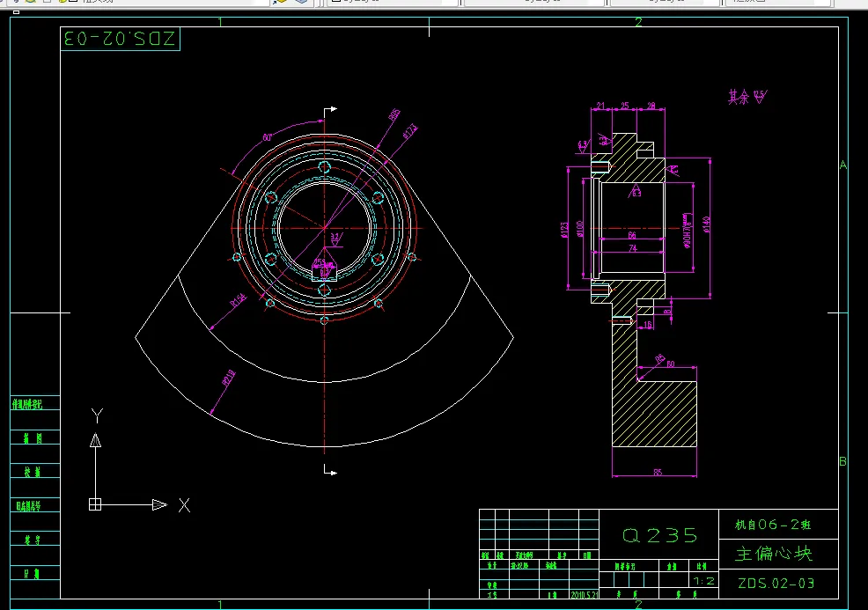Select the mirrored ZDS.02-03 label box at top left
Screen dimensions: 868x610
coord(120,39)
